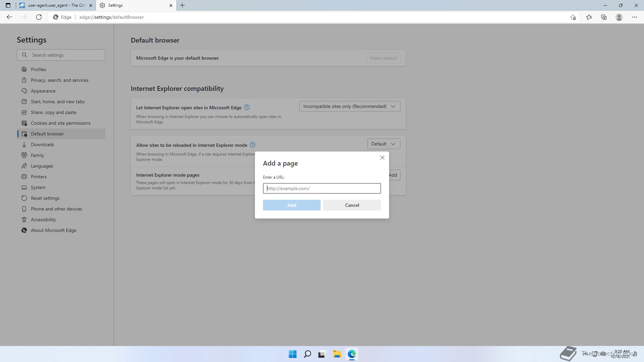The image size is (644, 362).
Task: Click the Make default button
Action: [383, 58]
